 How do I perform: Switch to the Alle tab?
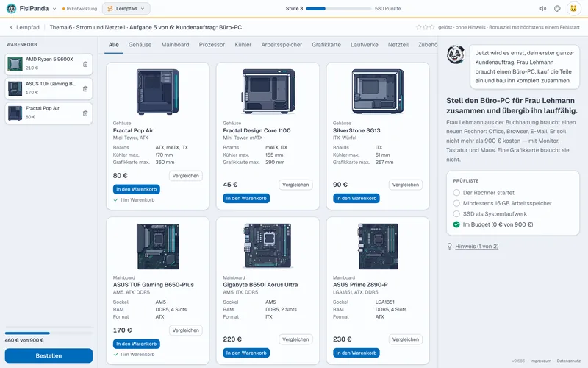[114, 45]
